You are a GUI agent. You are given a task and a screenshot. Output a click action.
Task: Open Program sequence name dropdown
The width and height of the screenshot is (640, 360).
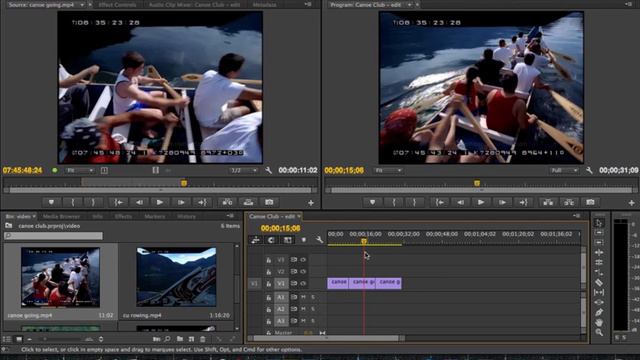click(x=409, y=5)
